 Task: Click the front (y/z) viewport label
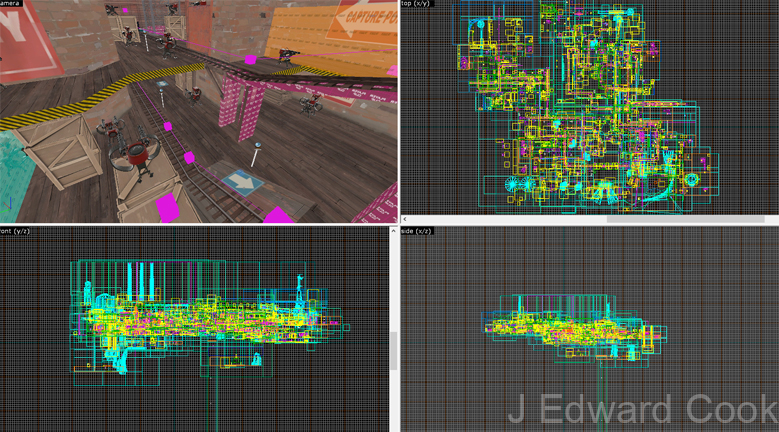15,231
